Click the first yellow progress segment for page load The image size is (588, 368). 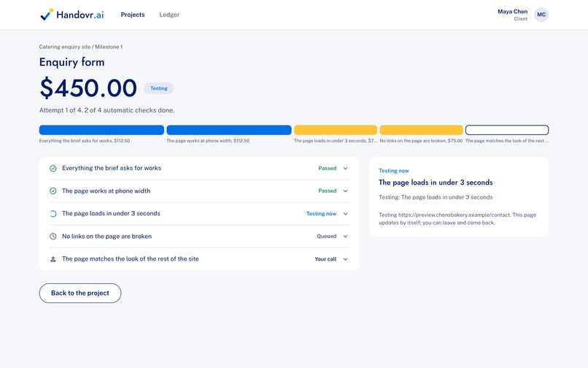(336, 130)
